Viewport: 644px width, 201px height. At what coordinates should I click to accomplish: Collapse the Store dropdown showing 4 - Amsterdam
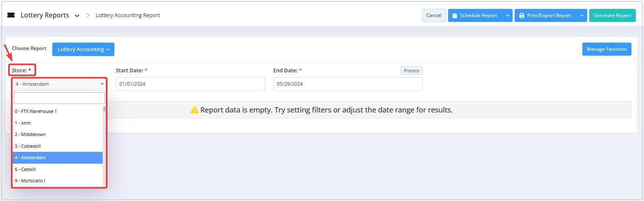tap(59, 84)
